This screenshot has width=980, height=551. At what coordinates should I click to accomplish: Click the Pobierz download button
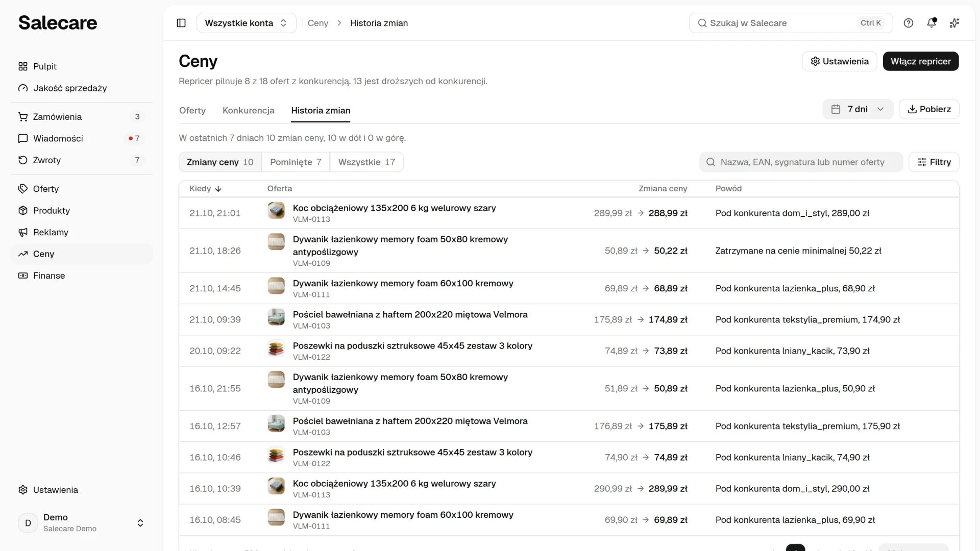(x=929, y=109)
